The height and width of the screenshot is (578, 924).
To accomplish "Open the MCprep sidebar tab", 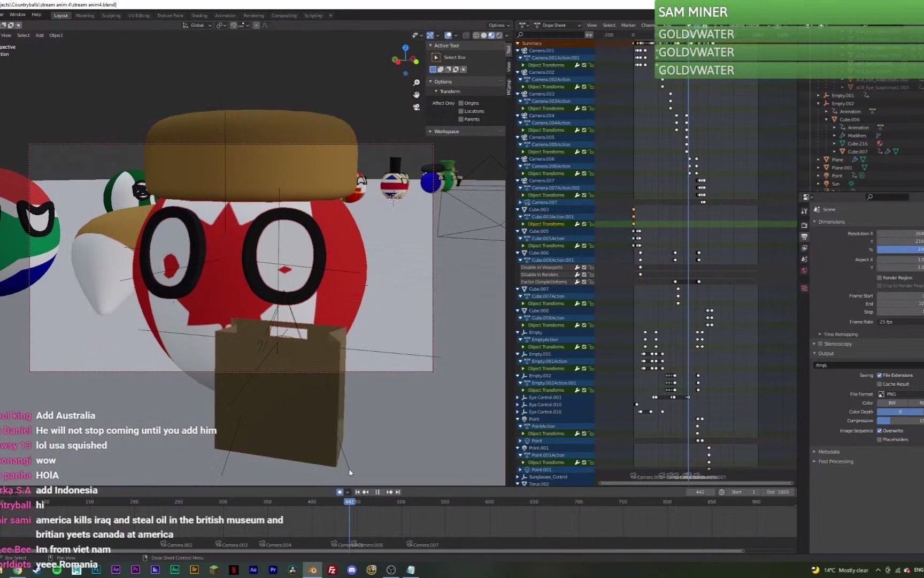I will coord(509,86).
